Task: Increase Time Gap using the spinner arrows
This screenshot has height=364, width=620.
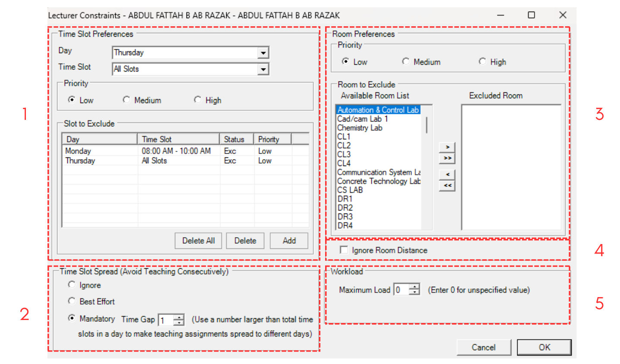Action: click(179, 317)
